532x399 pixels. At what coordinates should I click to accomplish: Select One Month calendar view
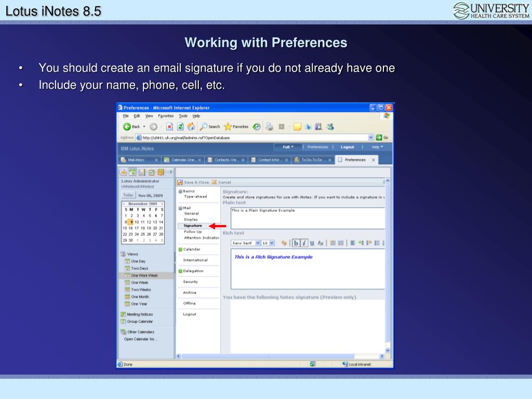140,297
